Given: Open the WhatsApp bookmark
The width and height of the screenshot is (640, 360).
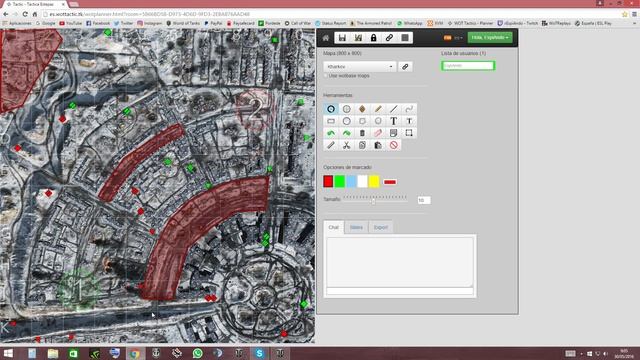Looking at the screenshot, I should [410, 24].
